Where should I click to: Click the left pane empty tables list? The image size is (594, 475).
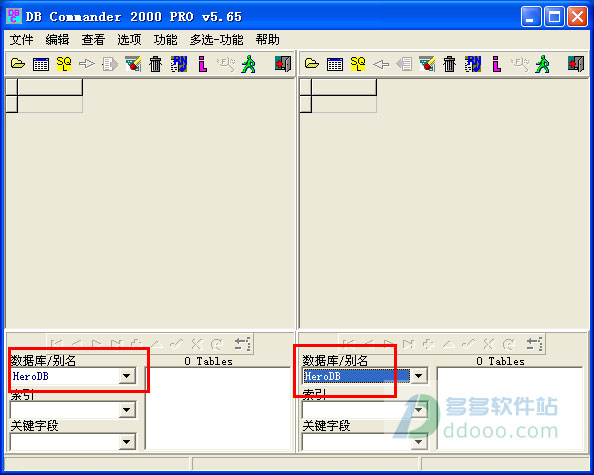(218, 409)
